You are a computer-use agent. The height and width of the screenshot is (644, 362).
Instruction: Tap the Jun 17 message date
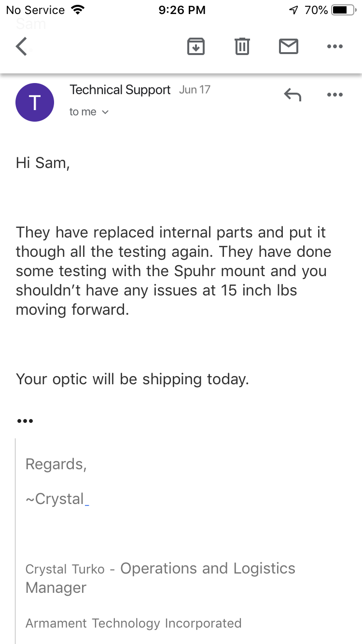click(195, 90)
